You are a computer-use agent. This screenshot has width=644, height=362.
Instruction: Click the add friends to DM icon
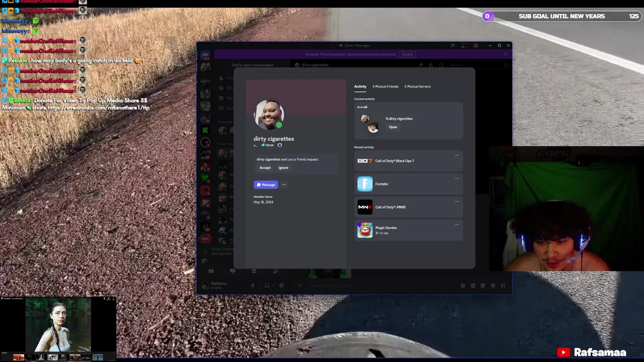coord(431,65)
